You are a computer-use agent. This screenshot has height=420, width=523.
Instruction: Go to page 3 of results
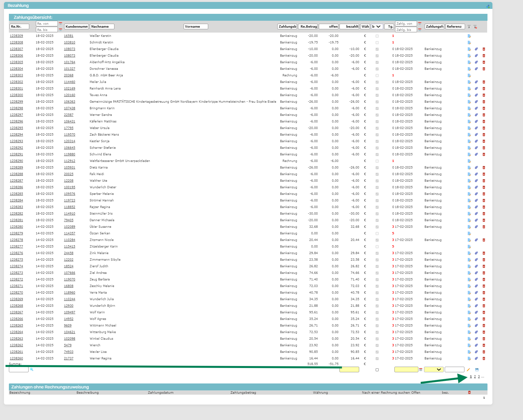(479, 377)
